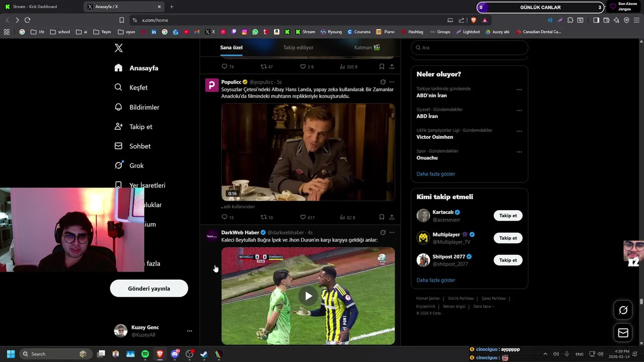This screenshot has height=362, width=644.
Task: Bookmark this page in browser toolbar
Action: pos(122,20)
